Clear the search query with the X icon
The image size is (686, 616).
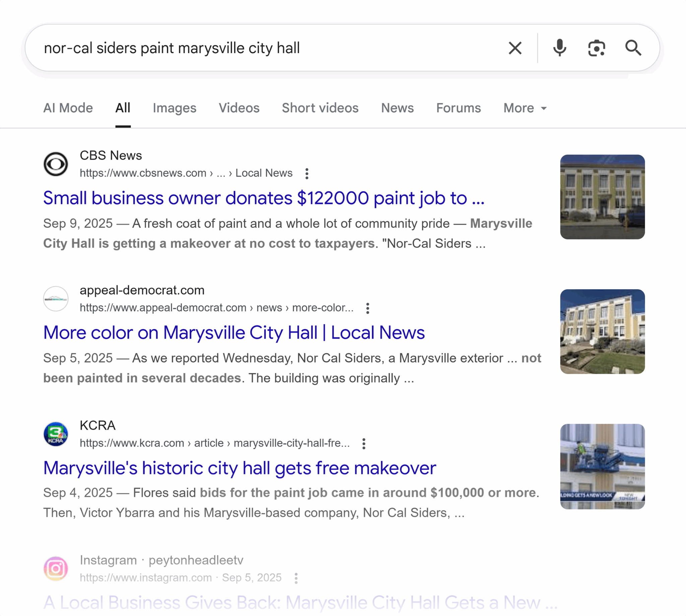[515, 48]
